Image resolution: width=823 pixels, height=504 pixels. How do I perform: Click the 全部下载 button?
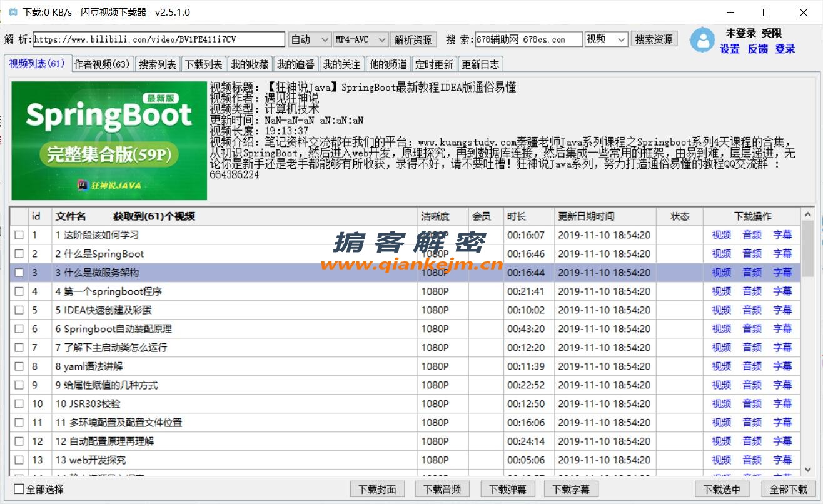(x=789, y=489)
